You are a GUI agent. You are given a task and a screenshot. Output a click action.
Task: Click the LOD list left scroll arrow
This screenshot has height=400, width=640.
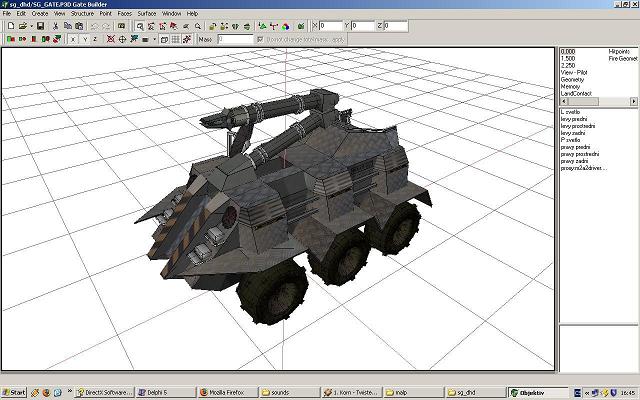click(x=564, y=101)
